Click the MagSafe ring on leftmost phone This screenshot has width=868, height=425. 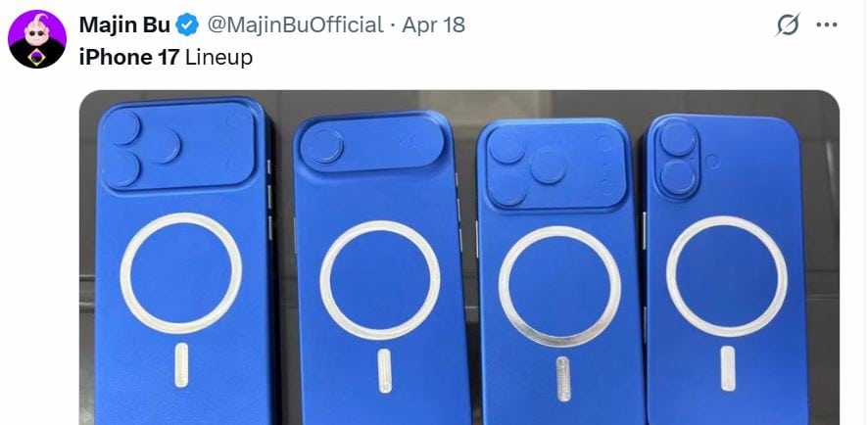pyautogui.click(x=180, y=273)
